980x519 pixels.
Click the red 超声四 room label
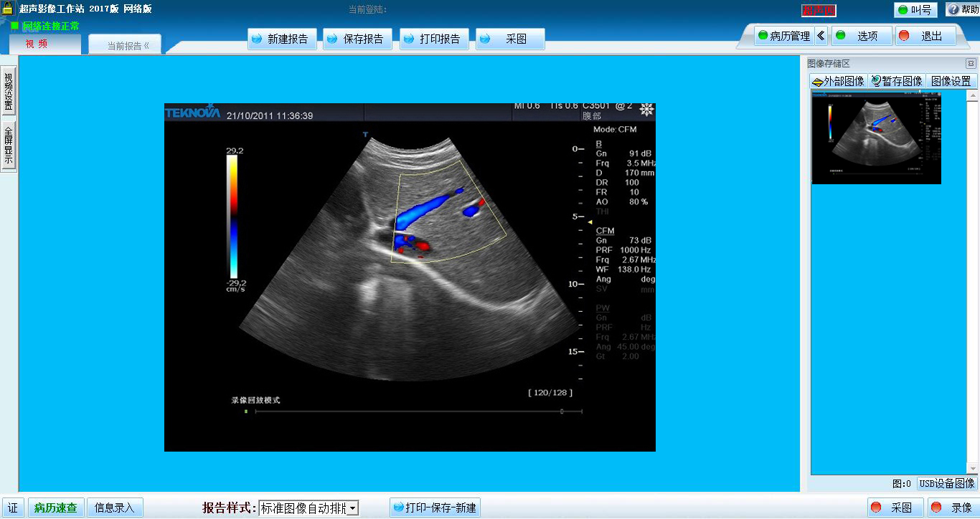pyautogui.click(x=819, y=10)
